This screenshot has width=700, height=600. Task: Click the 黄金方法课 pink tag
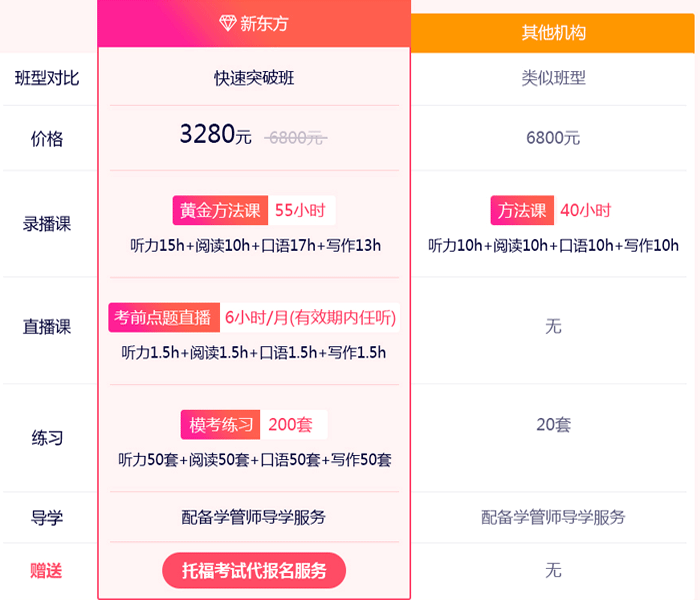click(x=220, y=210)
